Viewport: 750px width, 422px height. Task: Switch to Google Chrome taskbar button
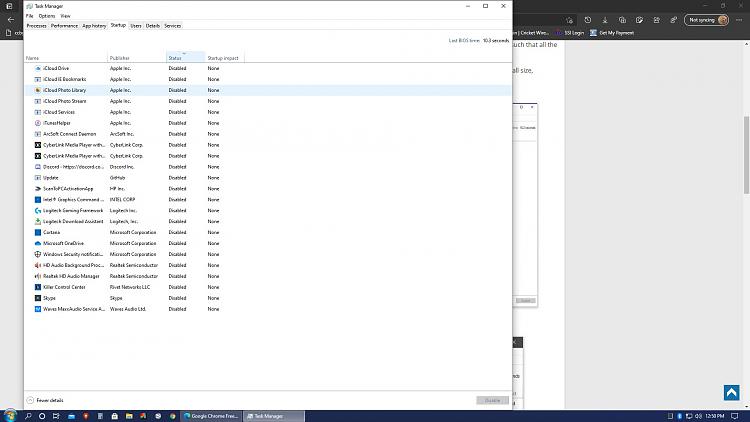pyautogui.click(x=211, y=416)
